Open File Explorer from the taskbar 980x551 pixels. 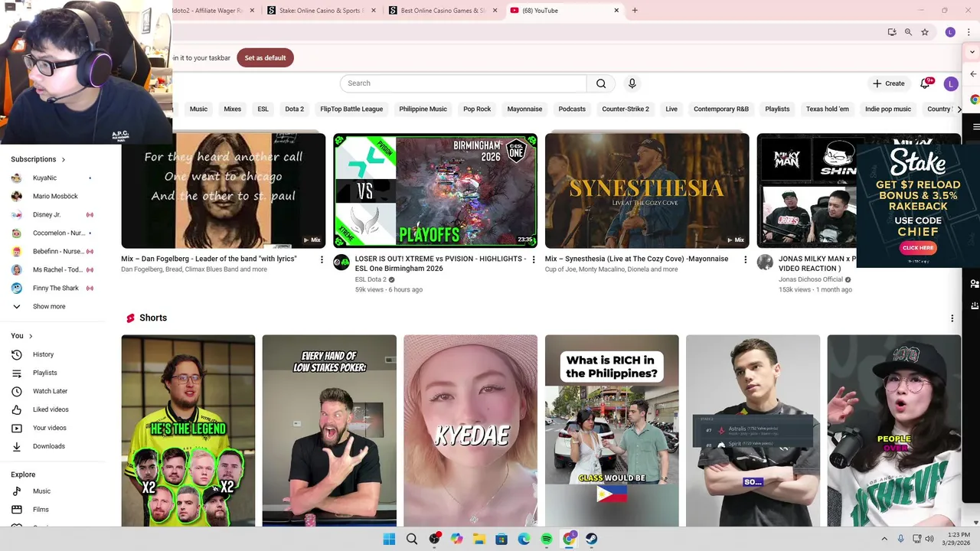coord(479,539)
